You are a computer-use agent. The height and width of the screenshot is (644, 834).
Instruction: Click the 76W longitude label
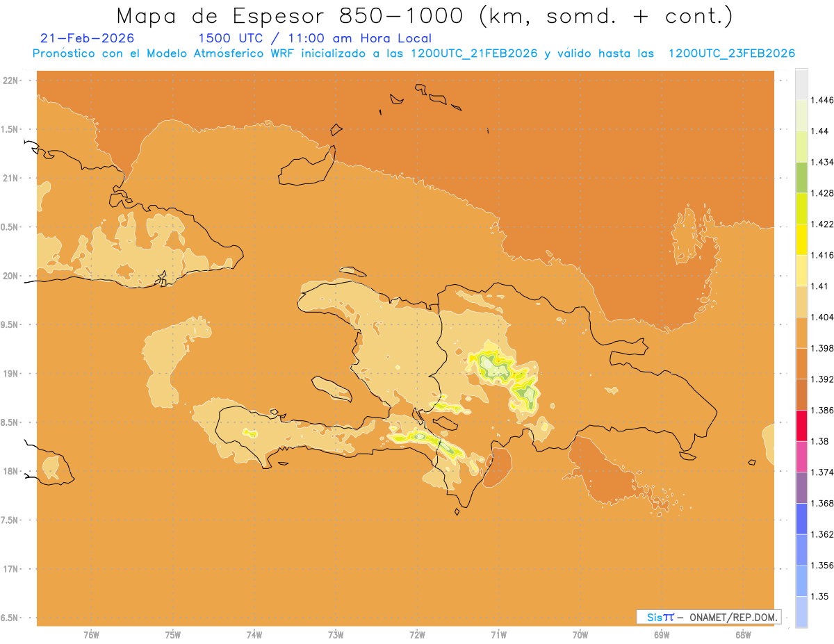(x=91, y=635)
